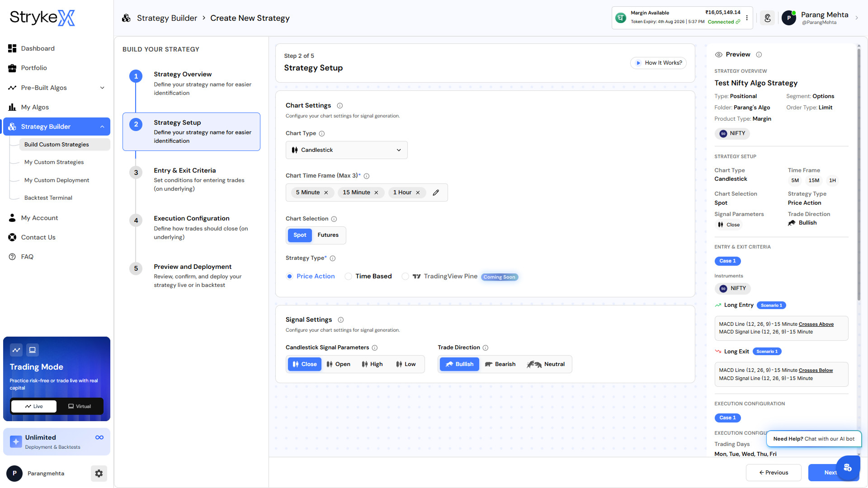Select the Time Based strategy type

click(368, 276)
